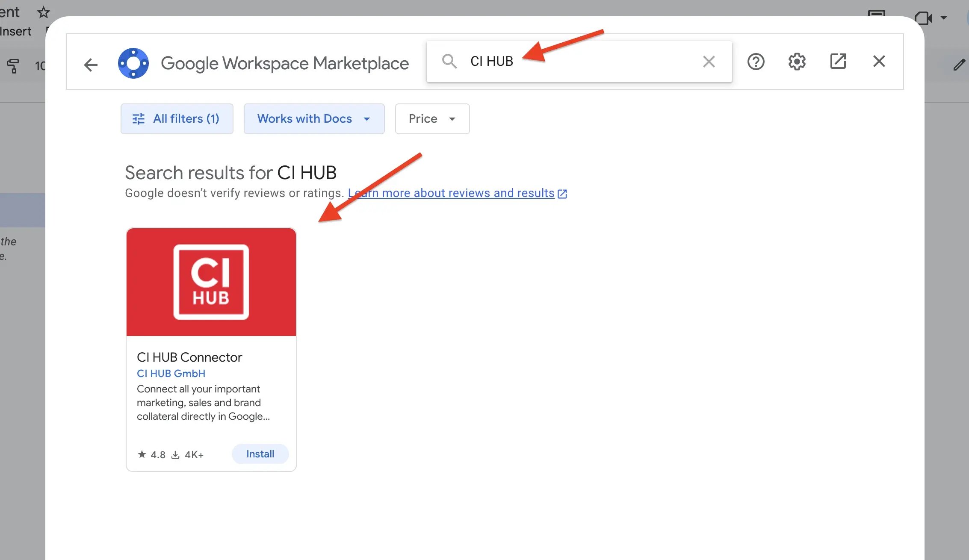Click the 4K+ downloads count
The image size is (969, 560).
pyautogui.click(x=187, y=455)
